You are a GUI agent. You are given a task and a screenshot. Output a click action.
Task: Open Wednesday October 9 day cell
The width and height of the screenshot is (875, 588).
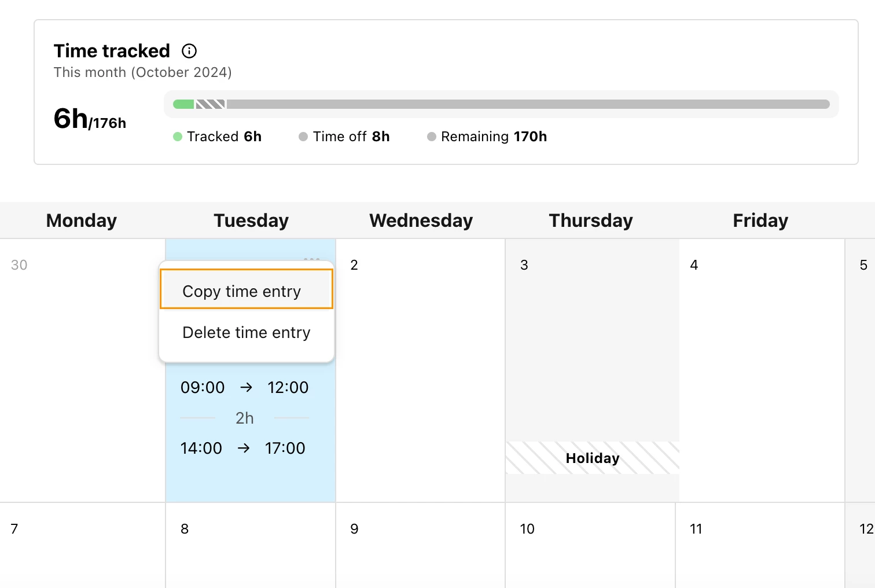pos(421,546)
